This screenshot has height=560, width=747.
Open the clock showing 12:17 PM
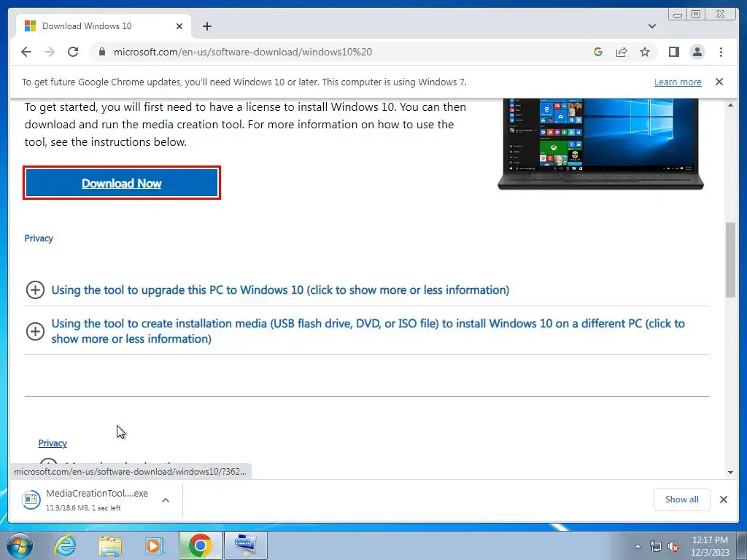710,546
